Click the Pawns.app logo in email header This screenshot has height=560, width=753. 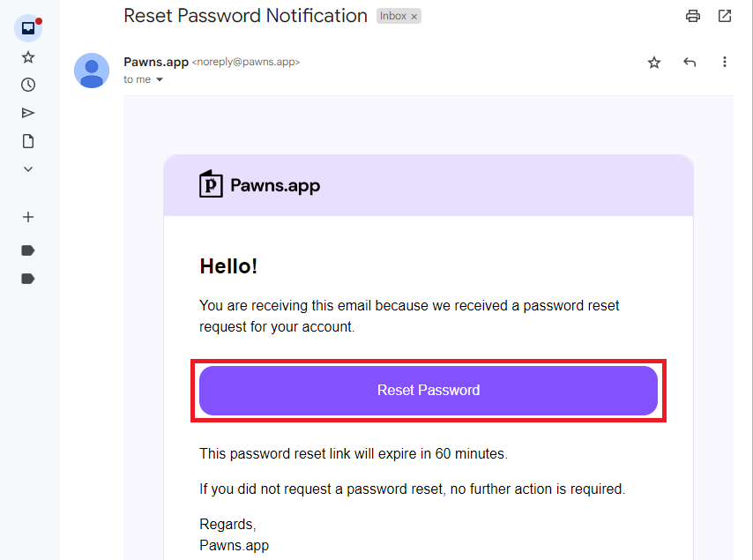coord(260,185)
